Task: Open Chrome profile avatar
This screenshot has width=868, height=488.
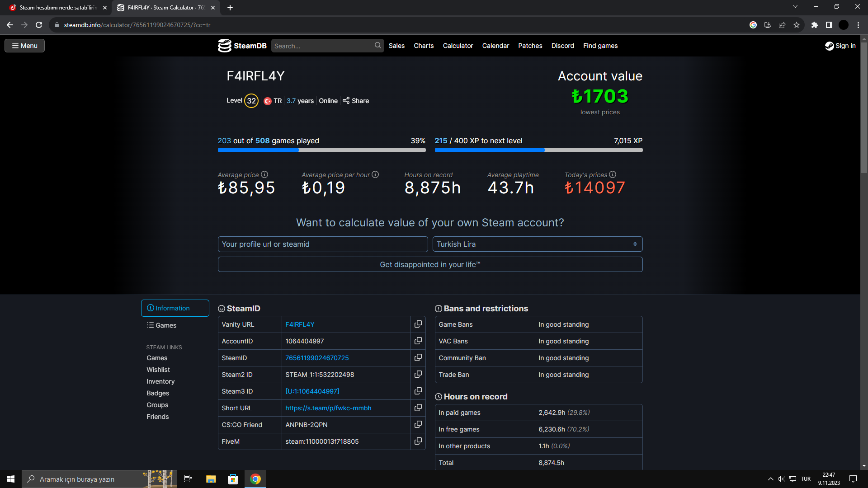Action: (x=844, y=25)
